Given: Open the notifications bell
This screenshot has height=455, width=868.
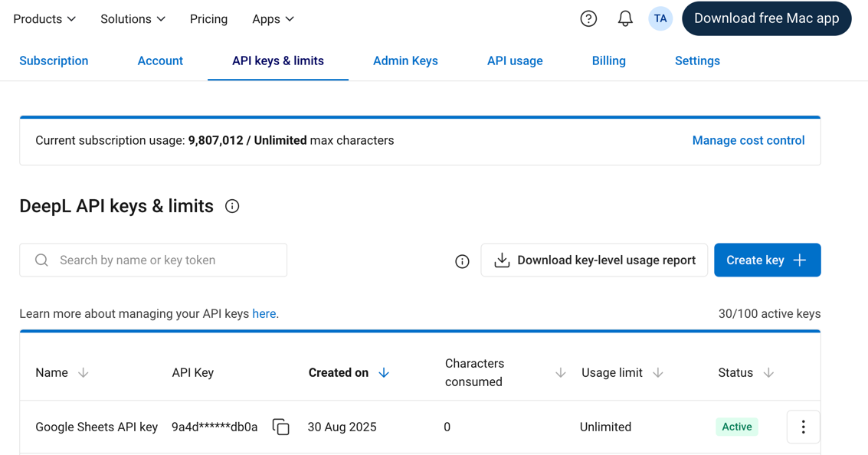Looking at the screenshot, I should pyautogui.click(x=625, y=19).
